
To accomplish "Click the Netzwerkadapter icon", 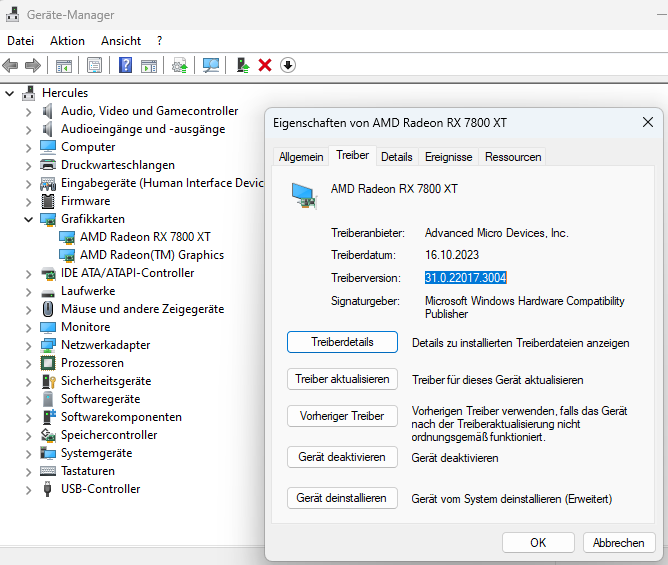I will (x=48, y=345).
